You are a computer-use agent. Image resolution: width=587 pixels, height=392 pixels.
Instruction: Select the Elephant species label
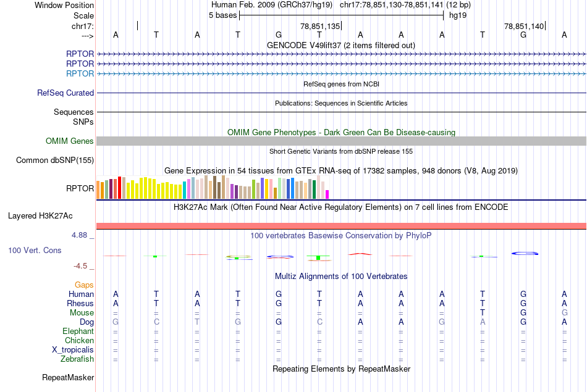(78, 331)
